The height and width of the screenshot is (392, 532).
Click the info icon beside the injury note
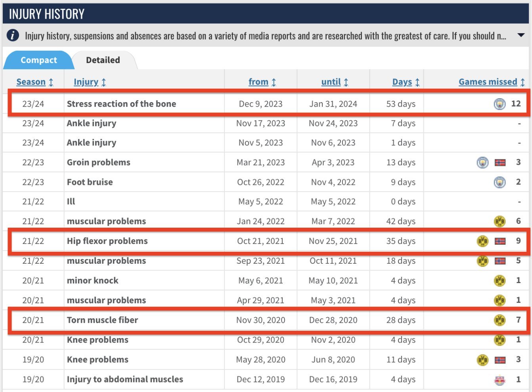(13, 35)
